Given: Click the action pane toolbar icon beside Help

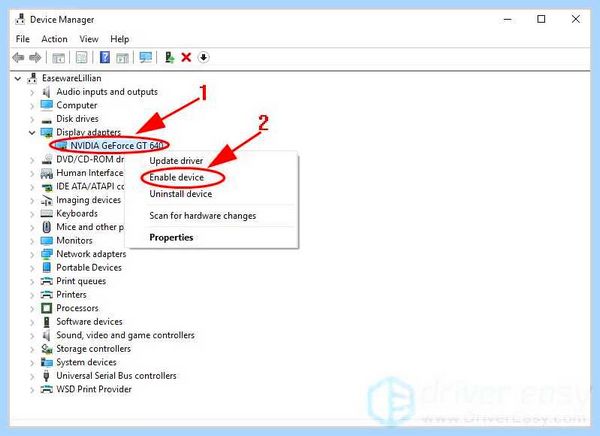Looking at the screenshot, I should [x=122, y=58].
